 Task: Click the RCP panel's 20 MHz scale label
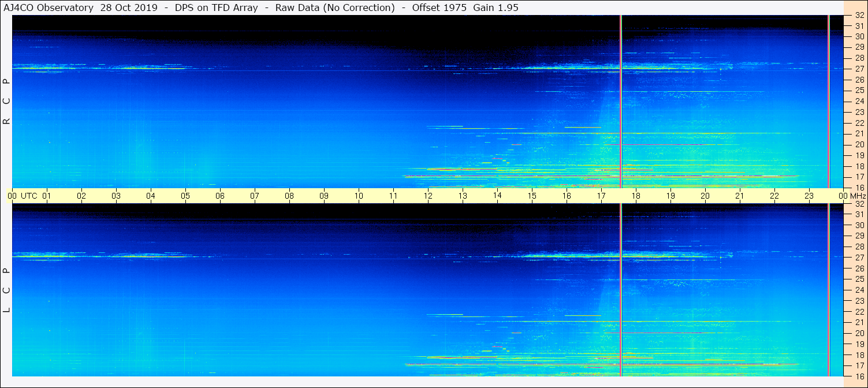pos(859,144)
